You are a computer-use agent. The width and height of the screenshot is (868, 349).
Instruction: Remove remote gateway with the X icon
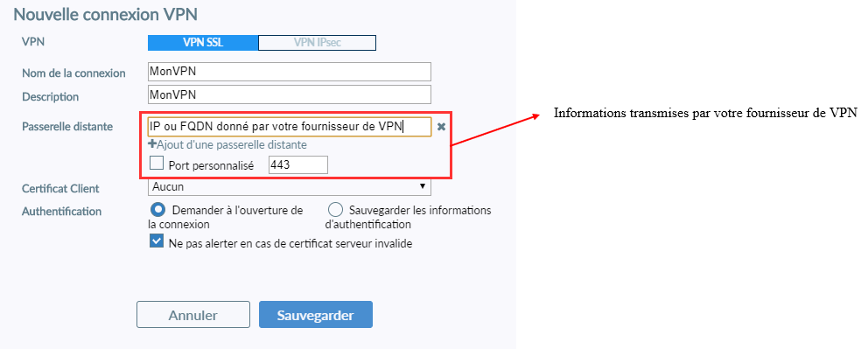coord(441,127)
